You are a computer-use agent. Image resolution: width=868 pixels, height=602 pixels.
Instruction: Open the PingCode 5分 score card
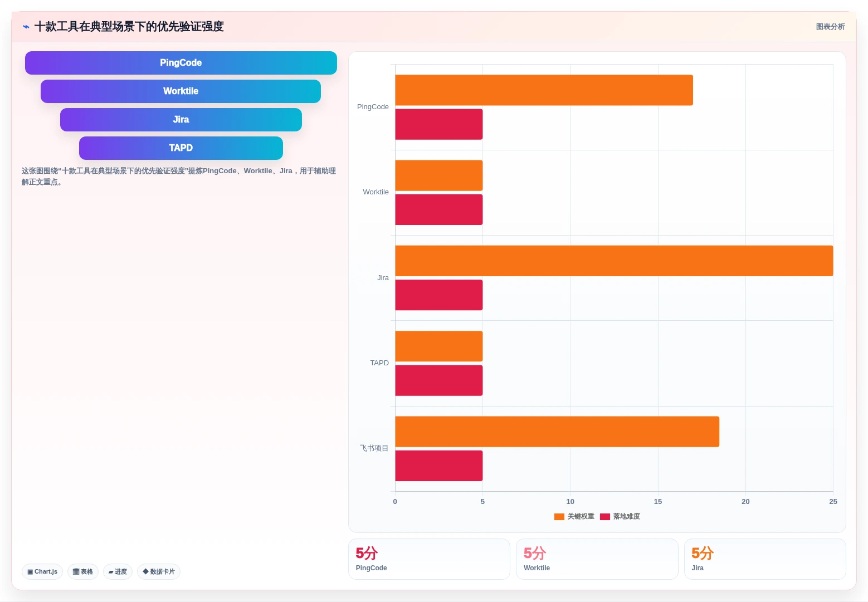click(x=429, y=559)
